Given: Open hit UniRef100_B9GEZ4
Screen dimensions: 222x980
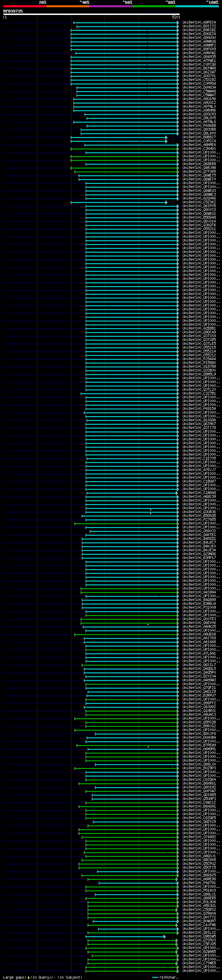Looking at the screenshot, I should click(199, 34).
